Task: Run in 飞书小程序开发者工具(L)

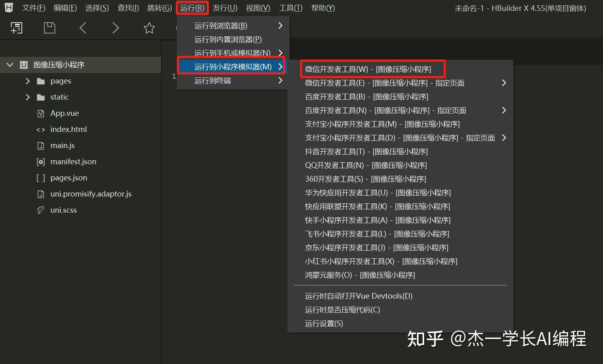Action: point(400,234)
